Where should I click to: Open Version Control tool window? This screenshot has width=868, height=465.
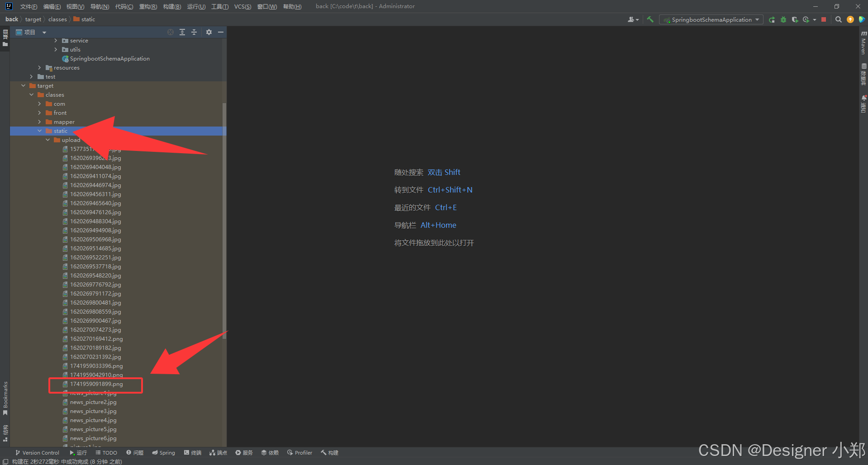point(37,452)
